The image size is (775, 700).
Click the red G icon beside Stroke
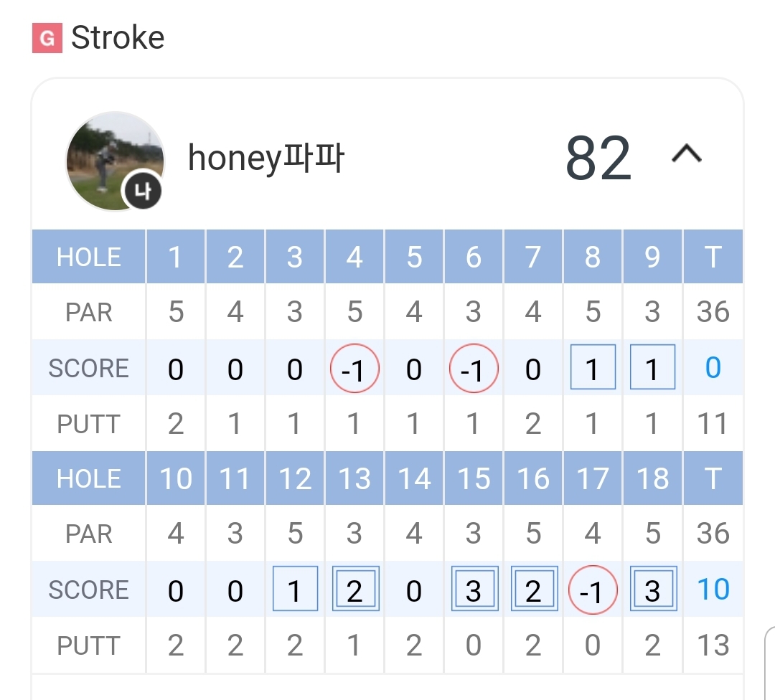pyautogui.click(x=47, y=38)
